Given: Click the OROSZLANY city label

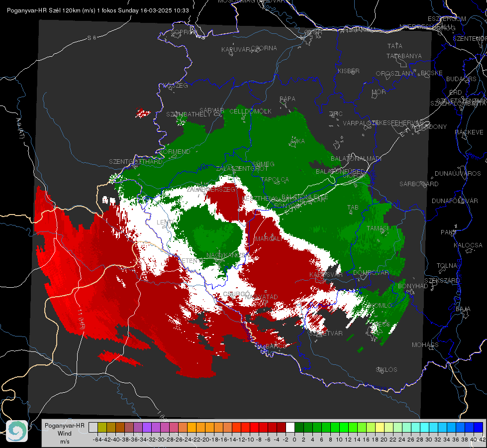Looking at the screenshot, I should click(395, 74).
